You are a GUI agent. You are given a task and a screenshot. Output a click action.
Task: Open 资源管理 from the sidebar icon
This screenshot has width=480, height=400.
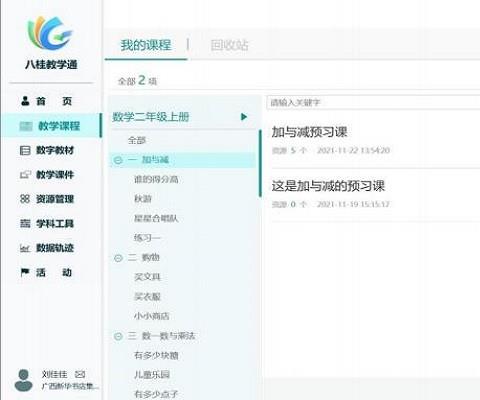click(x=25, y=199)
